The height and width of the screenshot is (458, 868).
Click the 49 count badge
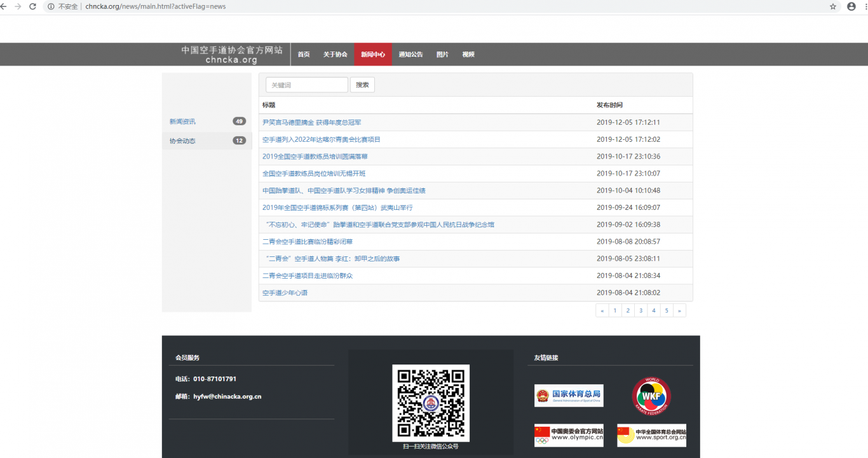pyautogui.click(x=240, y=121)
